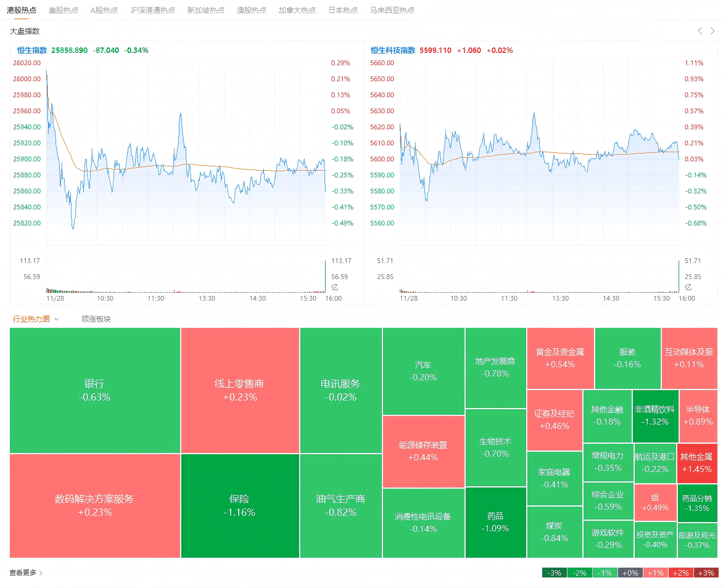Click the -3% legend color swatch

pyautogui.click(x=554, y=573)
